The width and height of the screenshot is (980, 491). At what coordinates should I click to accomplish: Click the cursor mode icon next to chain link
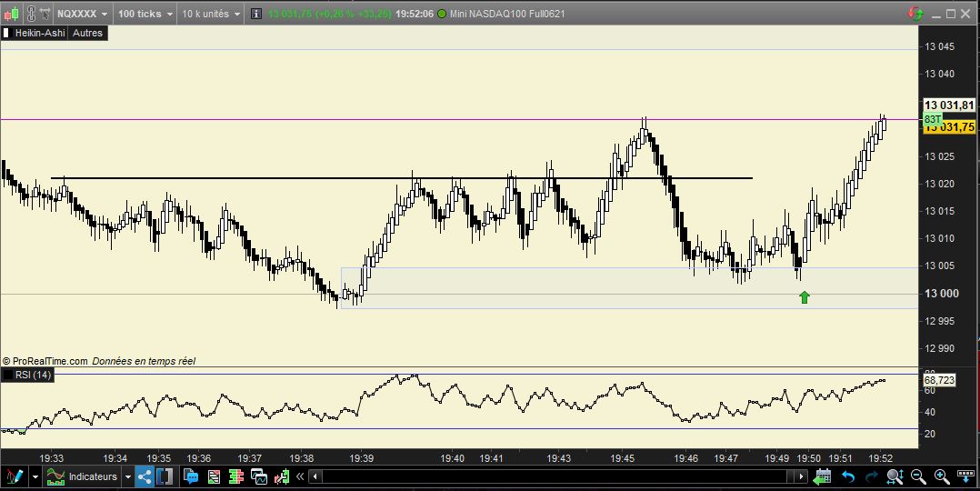tap(45, 13)
